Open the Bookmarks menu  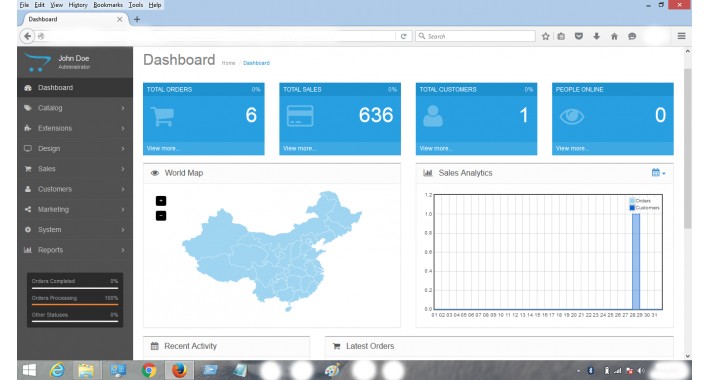[108, 5]
